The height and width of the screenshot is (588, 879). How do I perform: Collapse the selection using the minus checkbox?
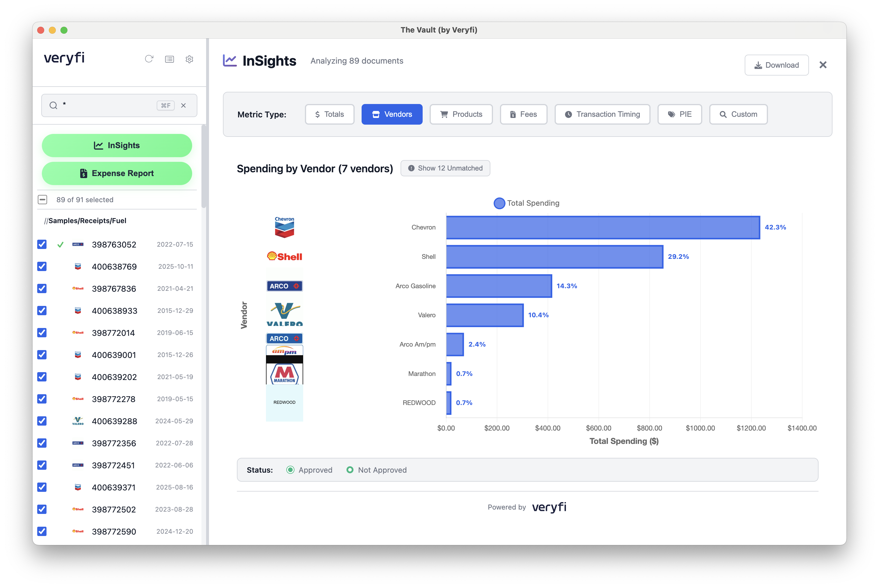42,200
